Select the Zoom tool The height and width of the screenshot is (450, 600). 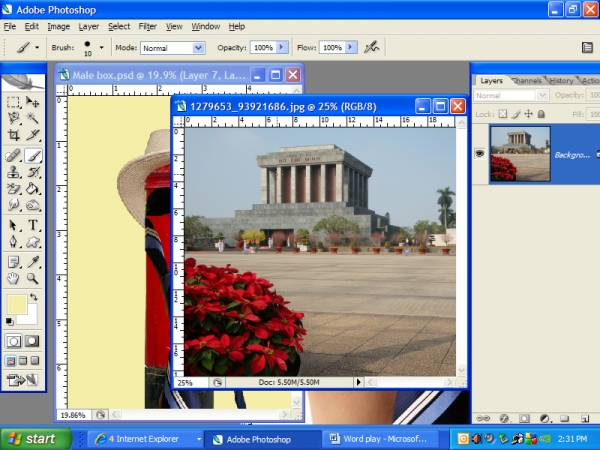(x=33, y=279)
